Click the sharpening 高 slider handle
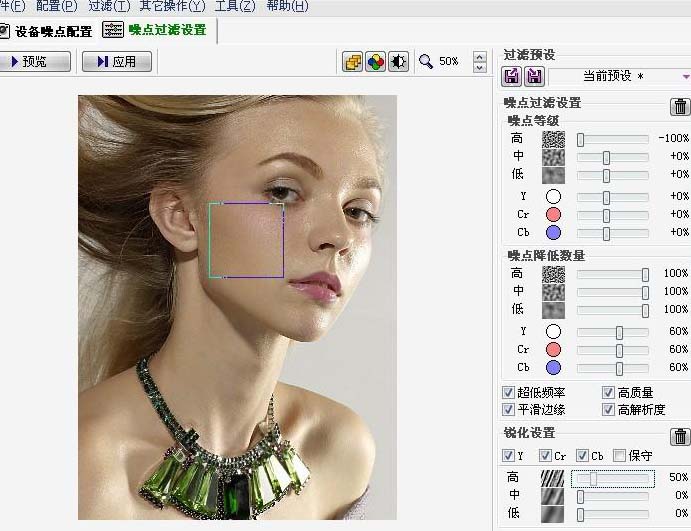 pos(593,479)
